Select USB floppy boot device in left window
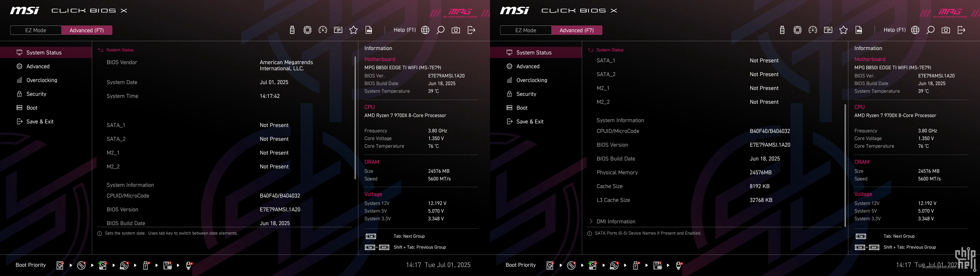This screenshot has width=980, height=276. pos(167,265)
